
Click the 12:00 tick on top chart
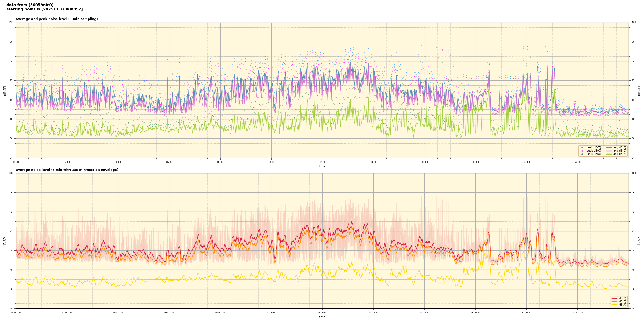click(322, 162)
